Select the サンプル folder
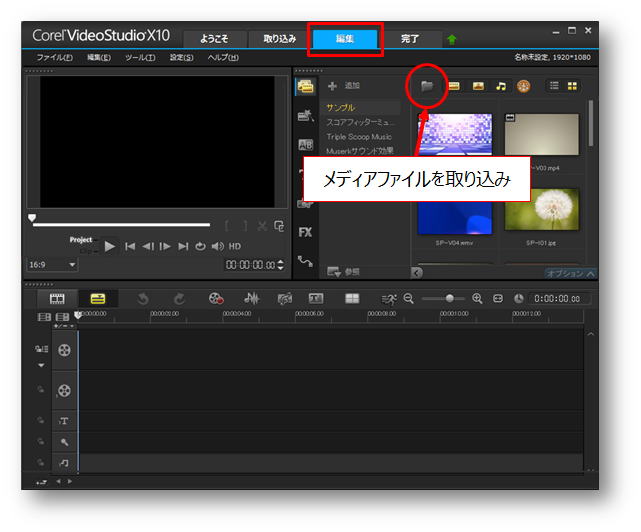The width and height of the screenshot is (641, 532). [340, 108]
